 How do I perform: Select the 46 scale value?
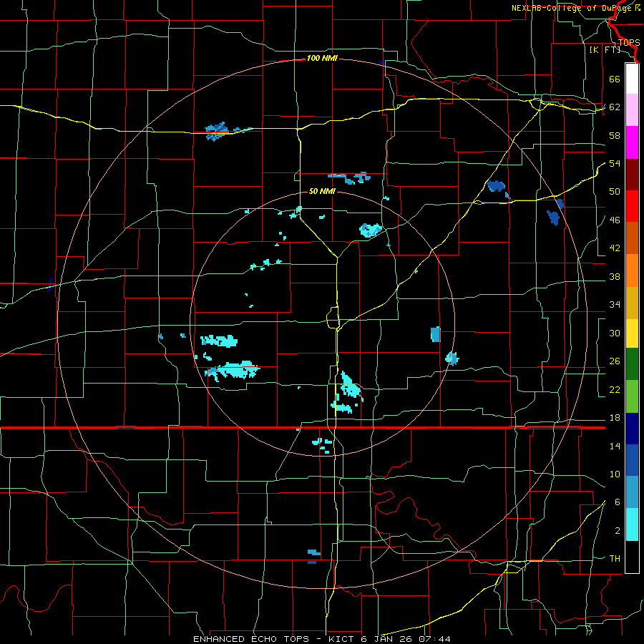[615, 220]
